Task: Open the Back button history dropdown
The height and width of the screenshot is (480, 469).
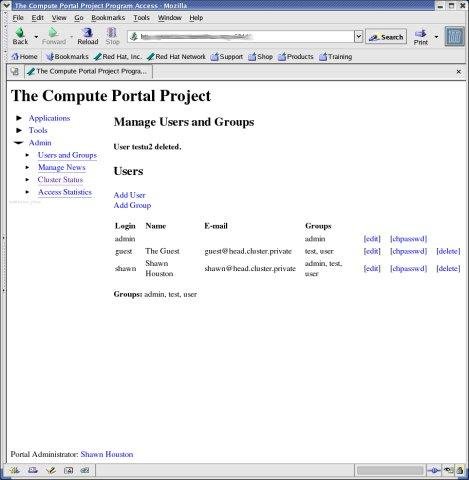Action: pos(36,37)
